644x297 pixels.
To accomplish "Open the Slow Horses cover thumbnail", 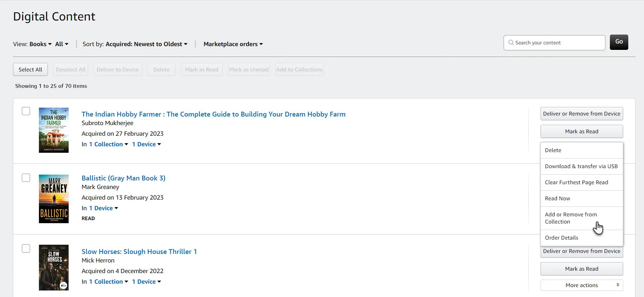I will click(x=54, y=268).
